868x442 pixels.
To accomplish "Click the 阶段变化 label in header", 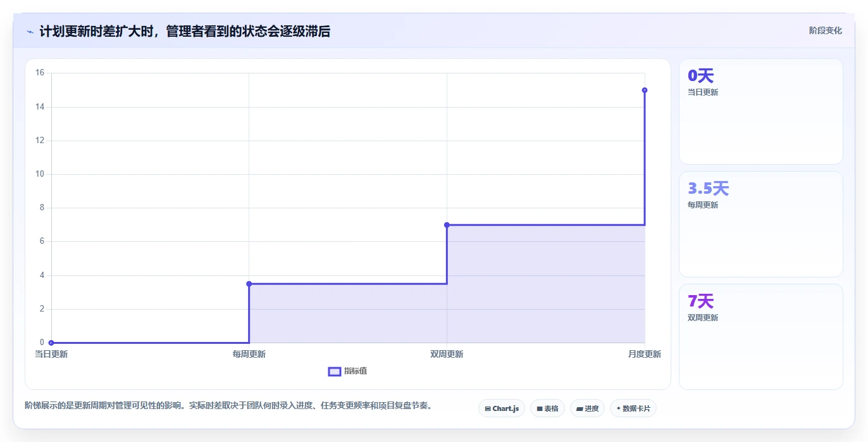I will click(x=825, y=30).
